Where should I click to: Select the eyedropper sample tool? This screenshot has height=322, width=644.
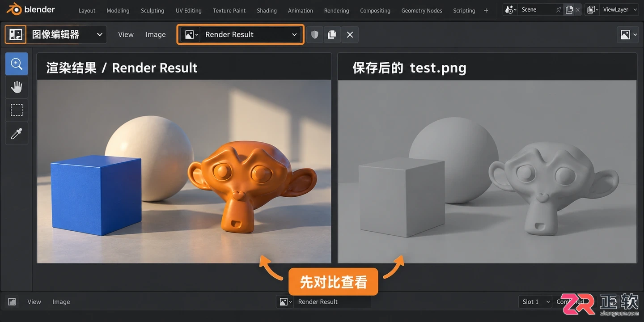coord(17,133)
